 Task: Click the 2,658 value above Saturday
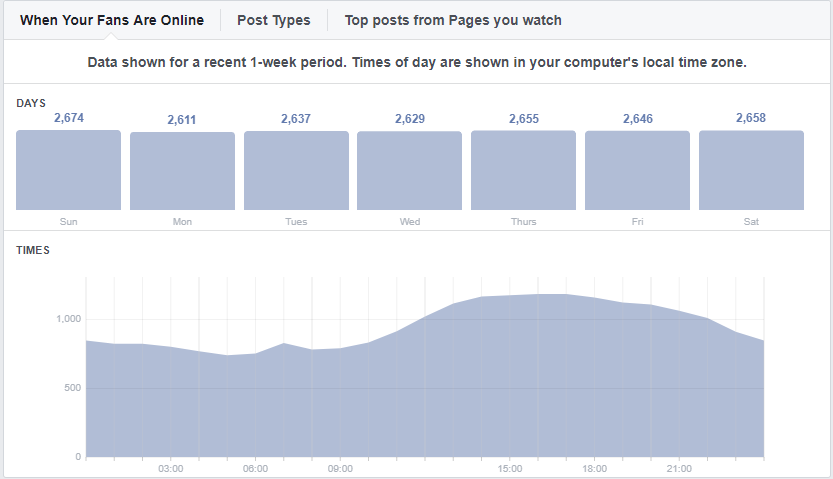(751, 118)
